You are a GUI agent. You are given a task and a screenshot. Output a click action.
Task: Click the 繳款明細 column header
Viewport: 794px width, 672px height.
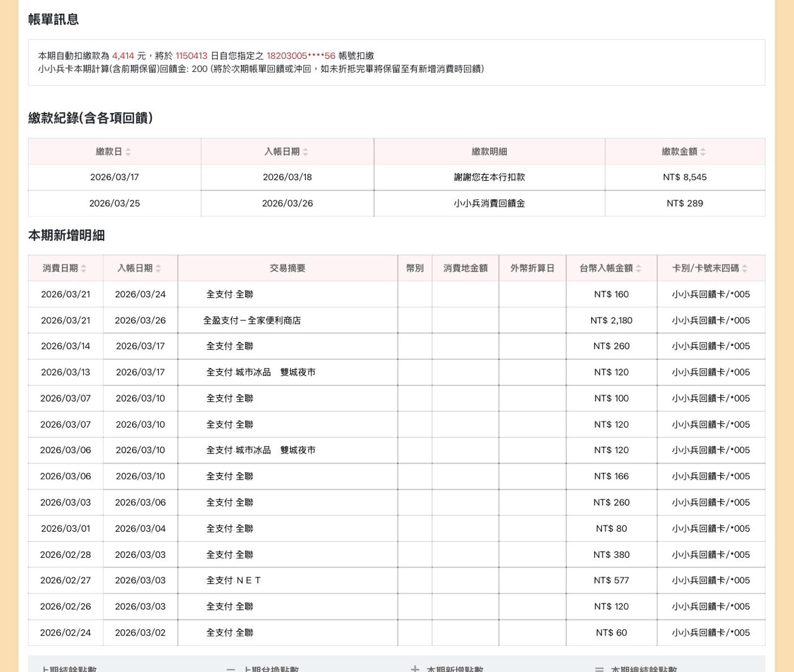coord(489,151)
